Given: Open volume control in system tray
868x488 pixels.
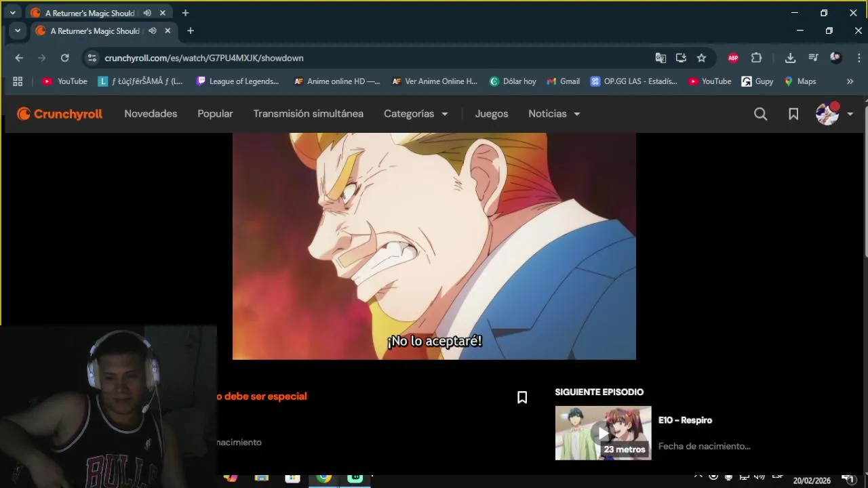Looking at the screenshot, I should [x=759, y=476].
